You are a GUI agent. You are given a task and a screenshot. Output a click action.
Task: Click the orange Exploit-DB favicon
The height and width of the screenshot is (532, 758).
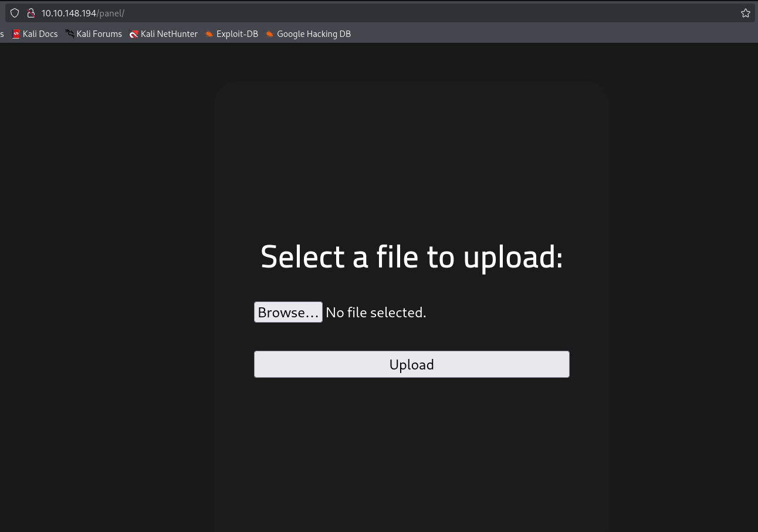[x=209, y=34]
